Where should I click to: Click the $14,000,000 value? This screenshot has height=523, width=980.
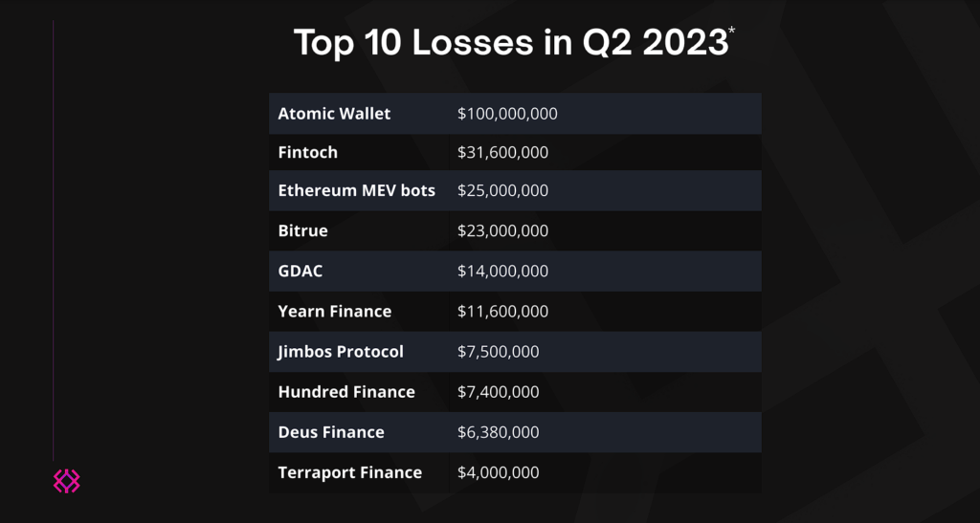tap(502, 271)
